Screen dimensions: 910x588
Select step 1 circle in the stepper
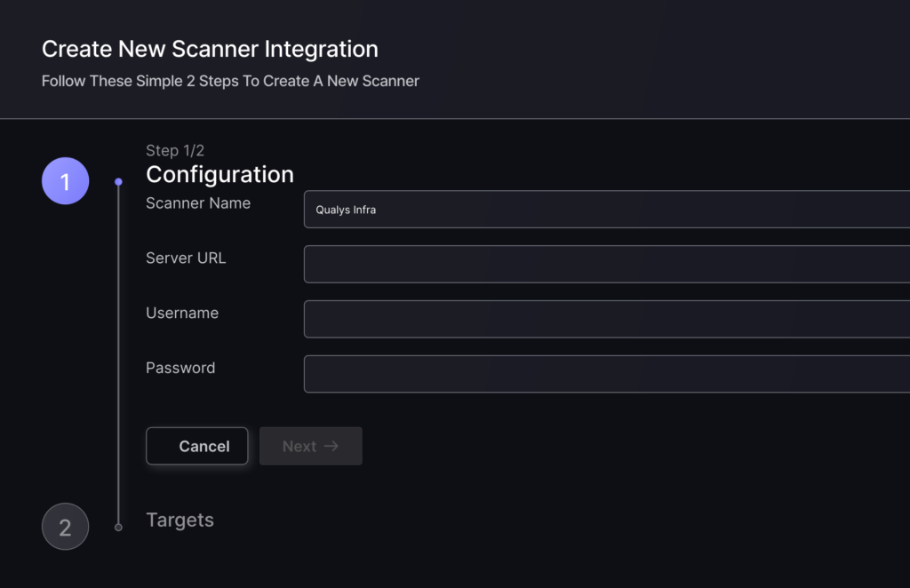click(65, 181)
